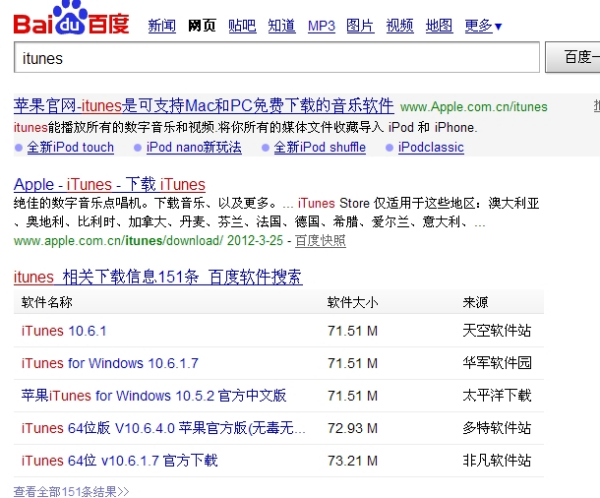Open the 图片 images tab
Image resolution: width=600 pixels, height=498 pixels.
click(360, 26)
